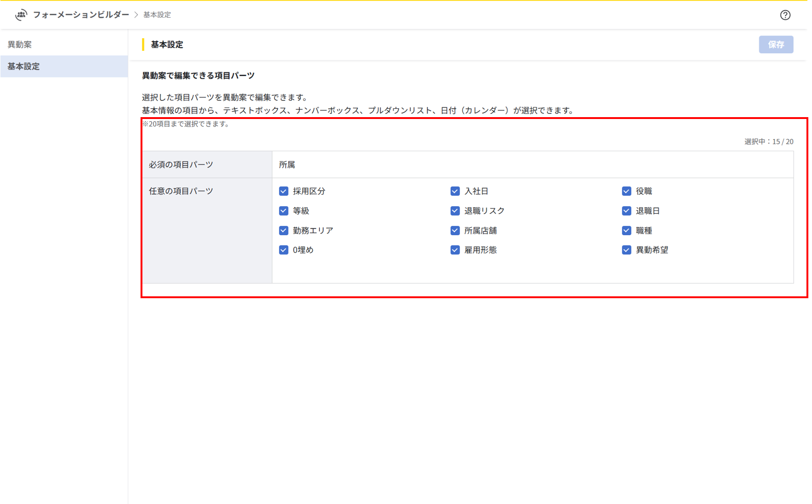The height and width of the screenshot is (504, 812).
Task: Click the 保存 button
Action: [x=776, y=45]
